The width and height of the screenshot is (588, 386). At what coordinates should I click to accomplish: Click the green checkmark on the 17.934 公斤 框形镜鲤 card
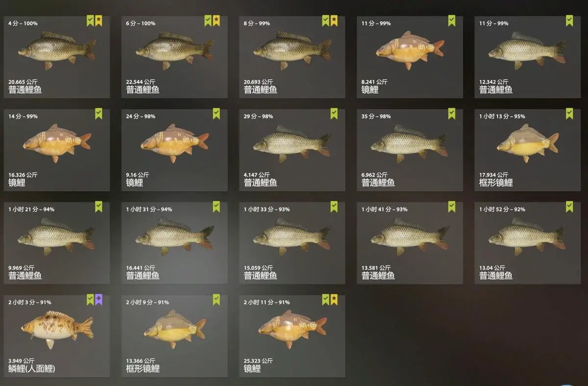569,114
